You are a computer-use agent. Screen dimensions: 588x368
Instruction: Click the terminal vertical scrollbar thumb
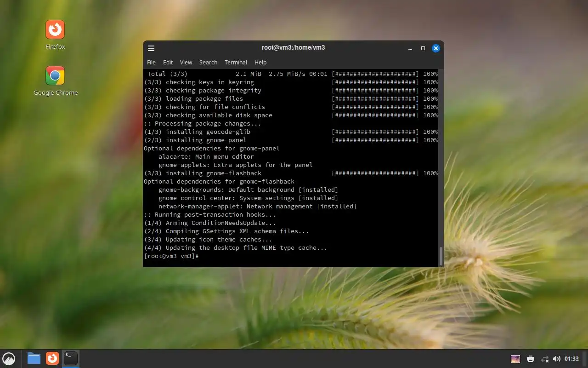pyautogui.click(x=441, y=256)
